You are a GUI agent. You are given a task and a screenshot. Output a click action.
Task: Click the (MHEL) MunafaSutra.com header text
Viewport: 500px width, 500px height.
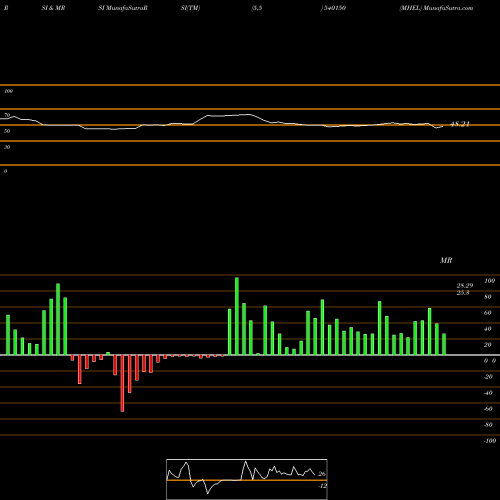coord(436,8)
